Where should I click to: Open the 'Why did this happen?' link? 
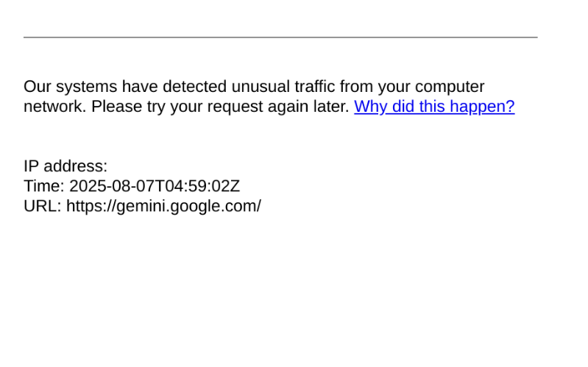pos(434,107)
